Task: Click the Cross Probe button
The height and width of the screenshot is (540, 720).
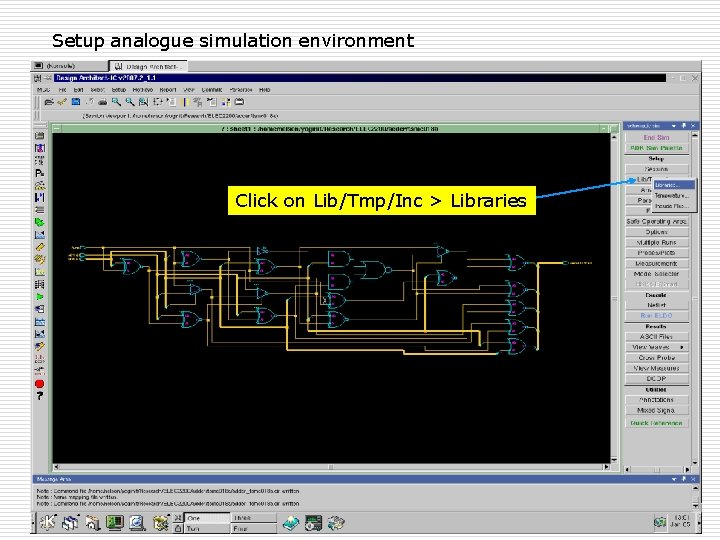Action: coord(656,358)
